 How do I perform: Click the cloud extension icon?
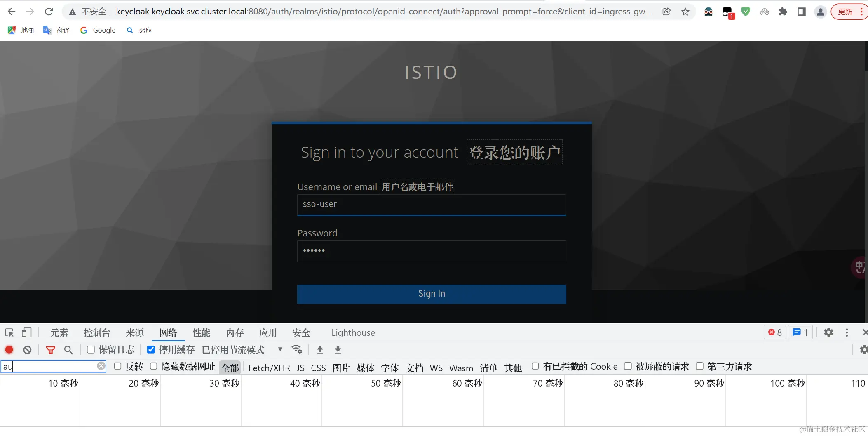click(765, 12)
